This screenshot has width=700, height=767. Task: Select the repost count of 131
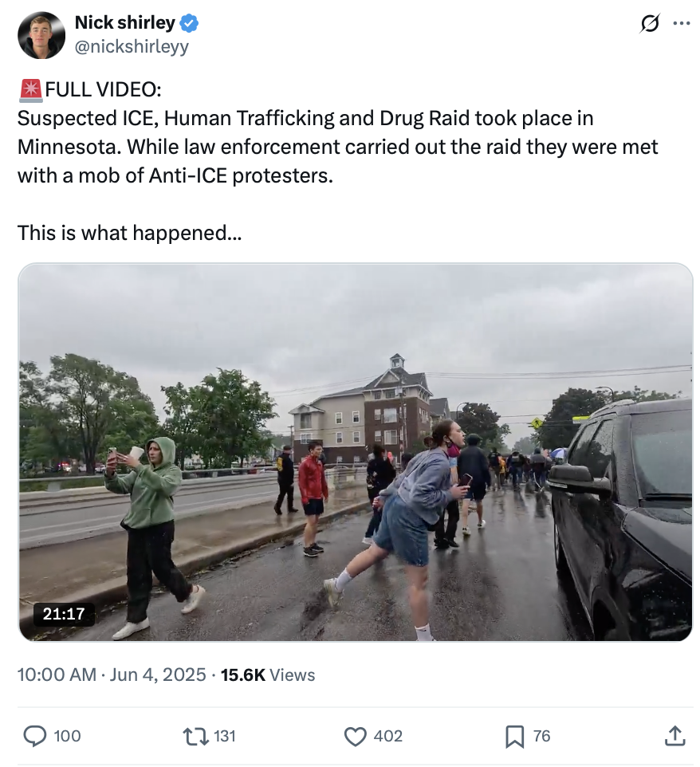pyautogui.click(x=223, y=736)
